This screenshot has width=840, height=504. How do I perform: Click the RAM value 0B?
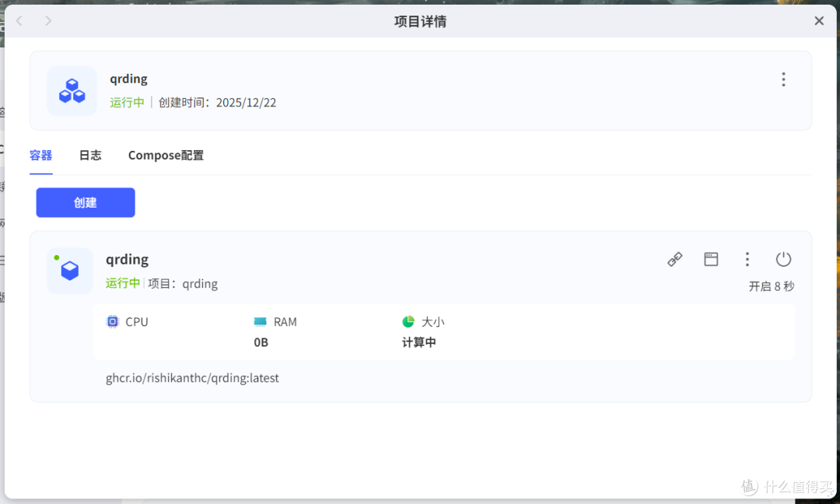(261, 342)
